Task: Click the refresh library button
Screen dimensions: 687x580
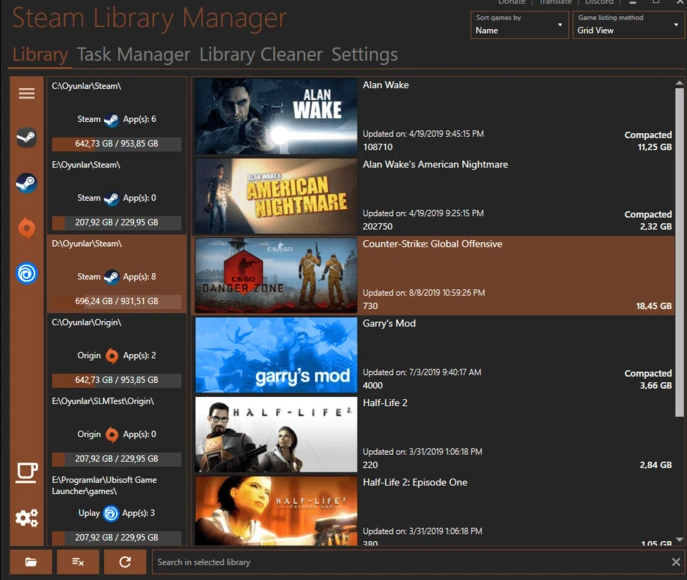Action: pos(125,562)
